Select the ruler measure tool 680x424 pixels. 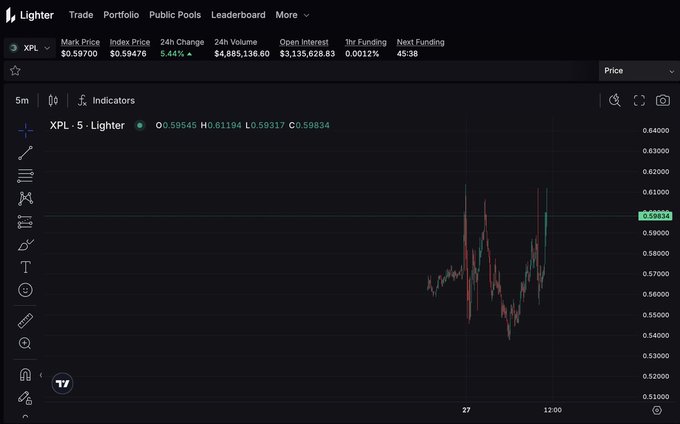[25, 321]
